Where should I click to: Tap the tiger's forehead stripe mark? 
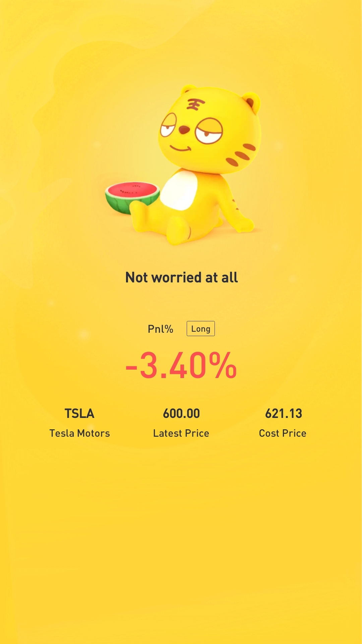point(195,104)
